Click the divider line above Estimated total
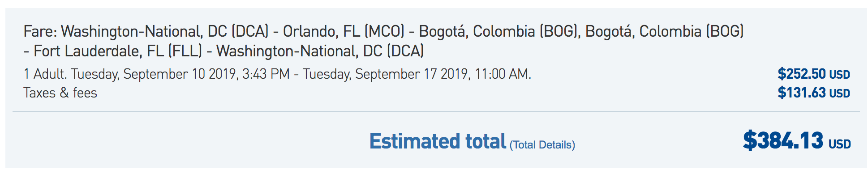Screen dimensions: 868x178 tap(436, 111)
